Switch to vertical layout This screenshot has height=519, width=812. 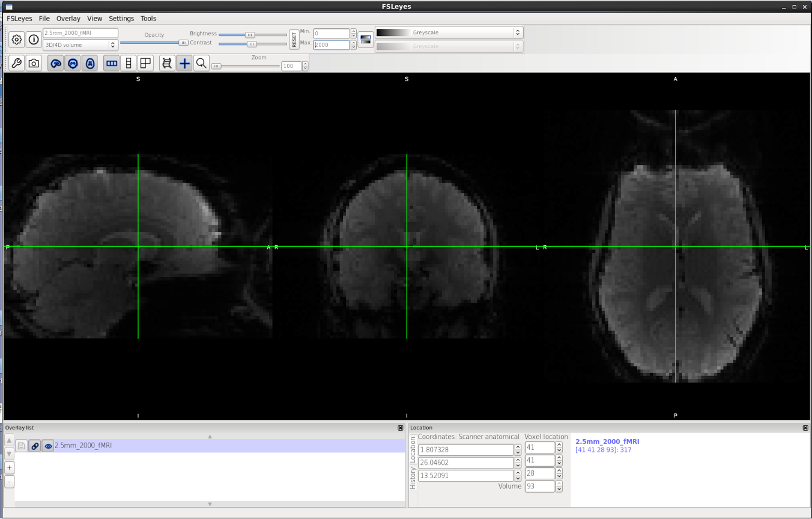[129, 63]
